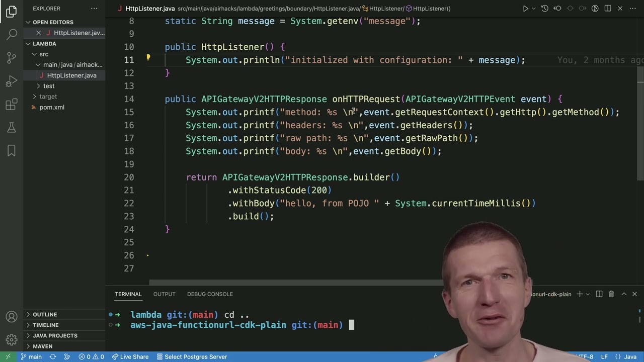
Task: Go to previous change icon
Action: pos(557,9)
